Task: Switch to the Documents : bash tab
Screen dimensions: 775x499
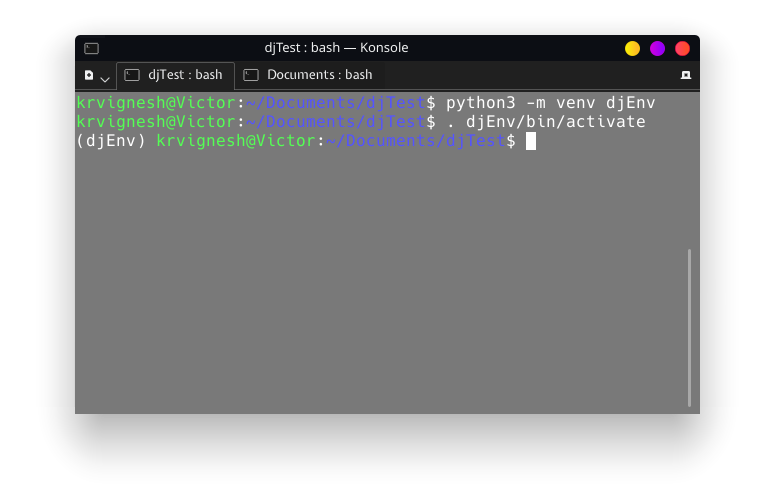Action: click(x=310, y=75)
